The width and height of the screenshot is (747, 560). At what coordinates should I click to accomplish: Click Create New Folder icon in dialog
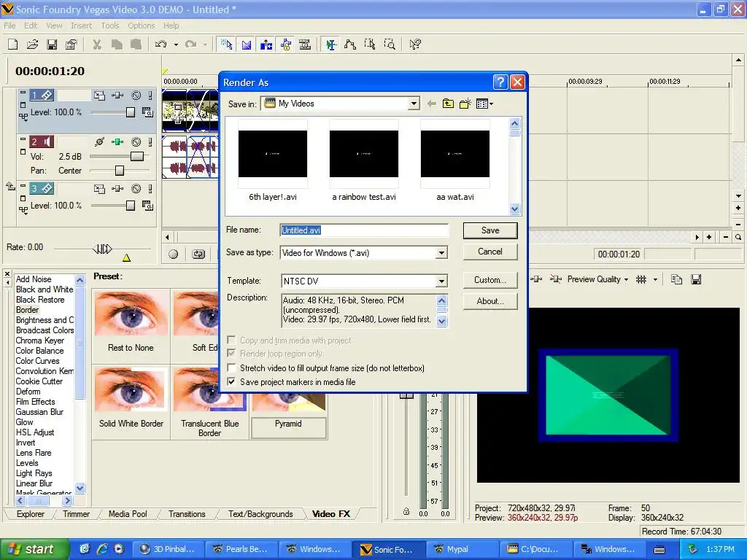point(465,104)
